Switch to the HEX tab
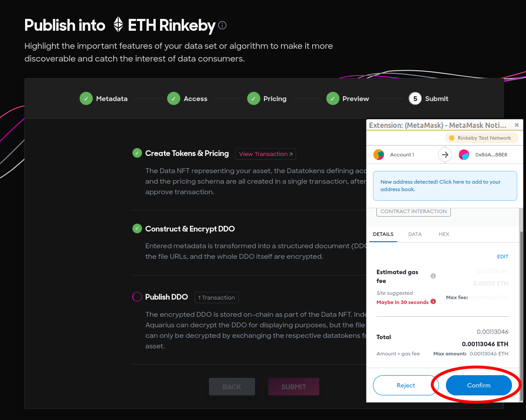The width and height of the screenshot is (526, 420). point(444,234)
